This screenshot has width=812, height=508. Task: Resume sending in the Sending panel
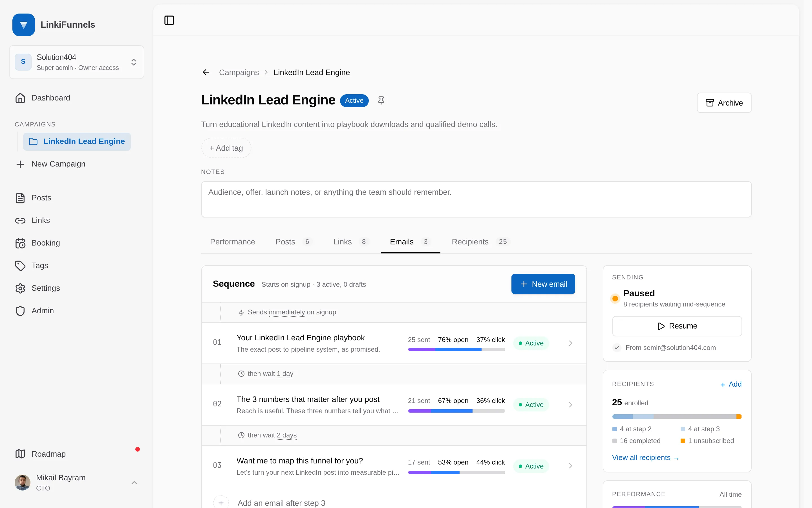click(677, 326)
